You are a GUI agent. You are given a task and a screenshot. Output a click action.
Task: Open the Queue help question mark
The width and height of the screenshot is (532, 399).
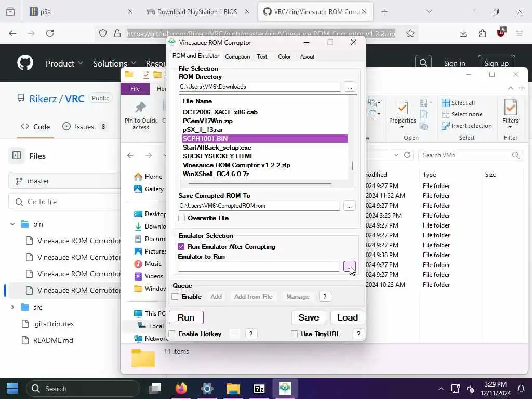click(x=325, y=297)
